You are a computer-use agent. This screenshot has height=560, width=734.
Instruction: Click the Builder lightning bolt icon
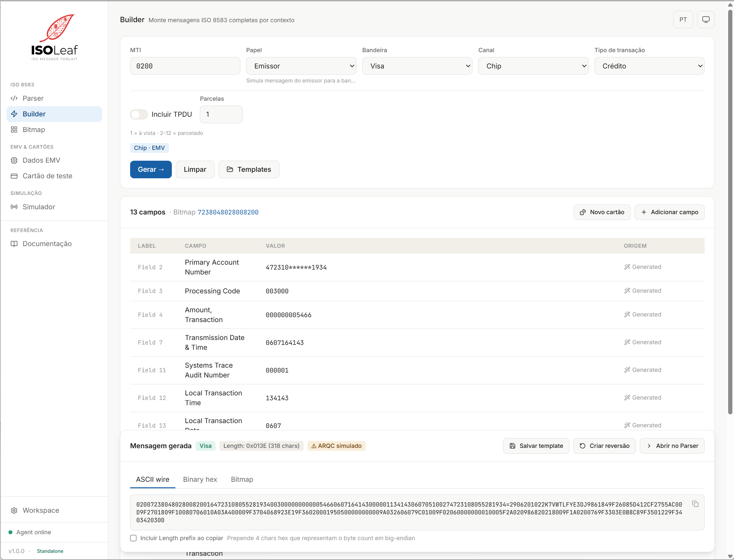[x=14, y=114]
